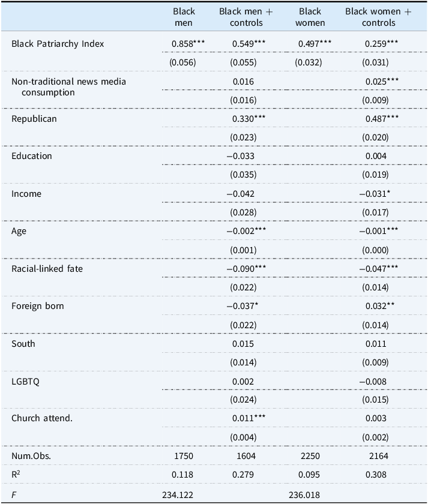Select the Foreign born value 0.032**
This screenshot has height=504, width=428.
pyautogui.click(x=380, y=306)
